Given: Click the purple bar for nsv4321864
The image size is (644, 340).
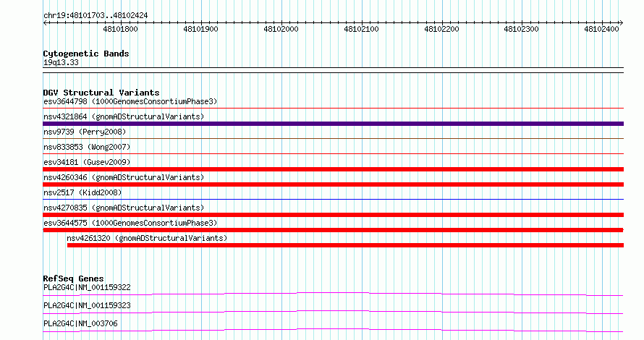Looking at the screenshot, I should coord(333,124).
